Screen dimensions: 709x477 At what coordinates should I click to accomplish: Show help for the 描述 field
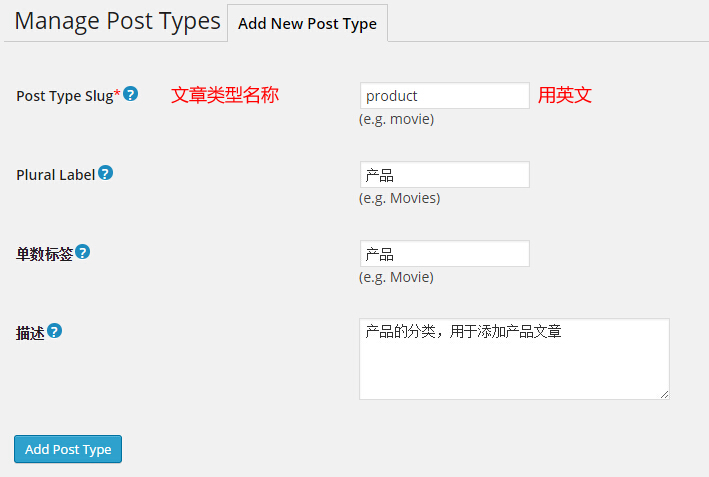click(55, 331)
